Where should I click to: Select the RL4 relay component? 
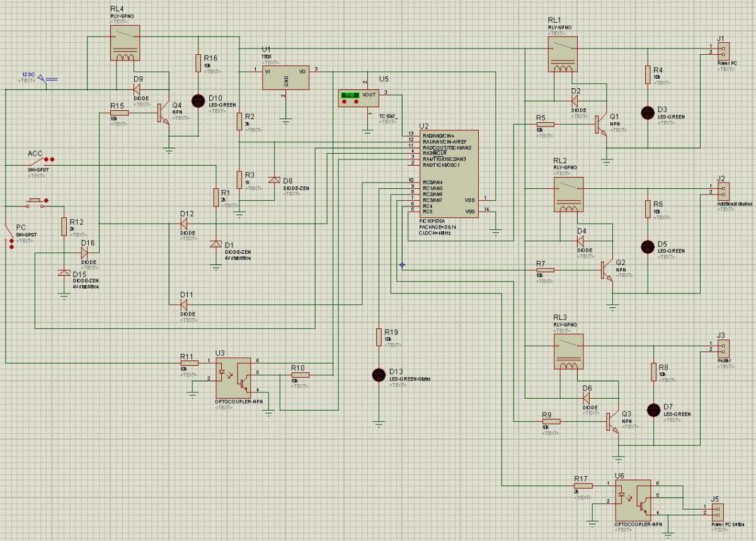tap(125, 46)
